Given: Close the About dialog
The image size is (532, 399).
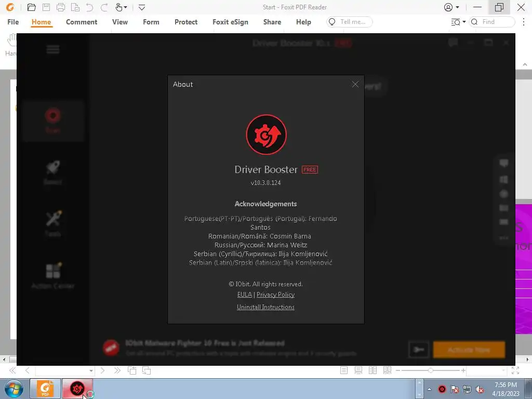Looking at the screenshot, I should tap(355, 84).
